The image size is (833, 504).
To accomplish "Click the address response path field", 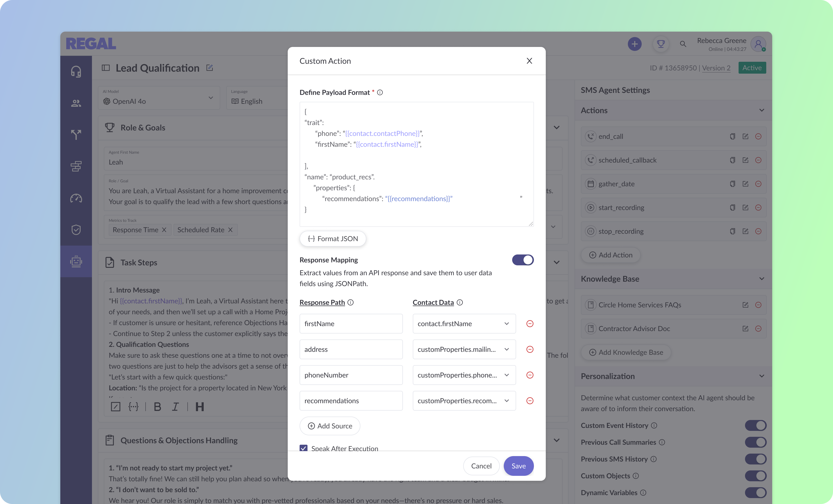I will point(351,349).
